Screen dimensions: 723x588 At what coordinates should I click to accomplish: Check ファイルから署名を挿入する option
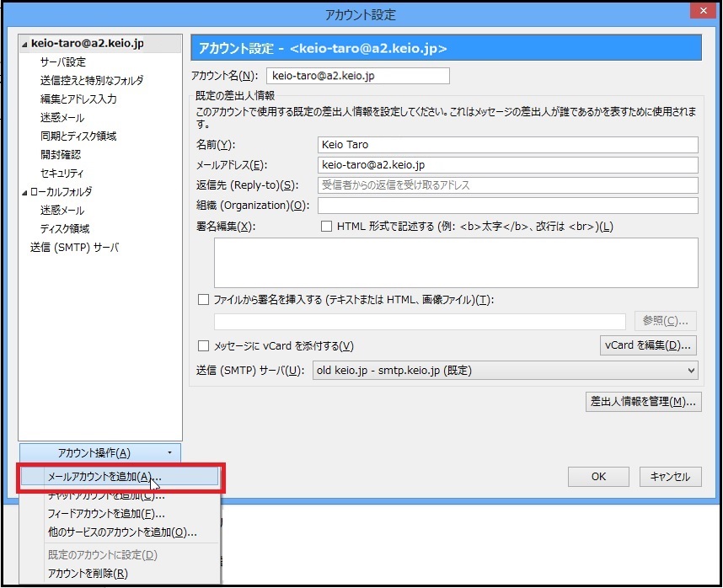[203, 299]
